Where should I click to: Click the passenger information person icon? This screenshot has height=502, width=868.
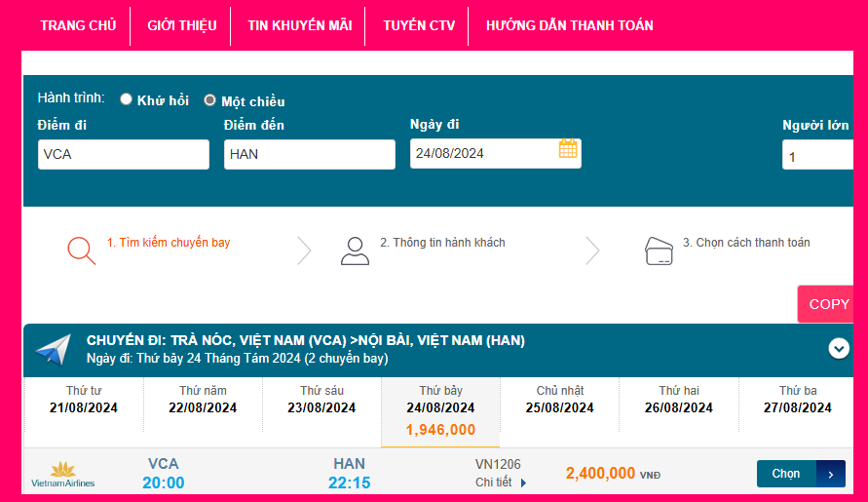(x=355, y=251)
